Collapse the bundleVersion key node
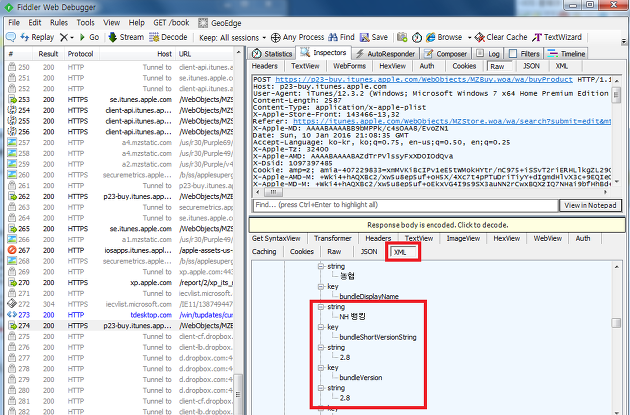 (x=321, y=368)
